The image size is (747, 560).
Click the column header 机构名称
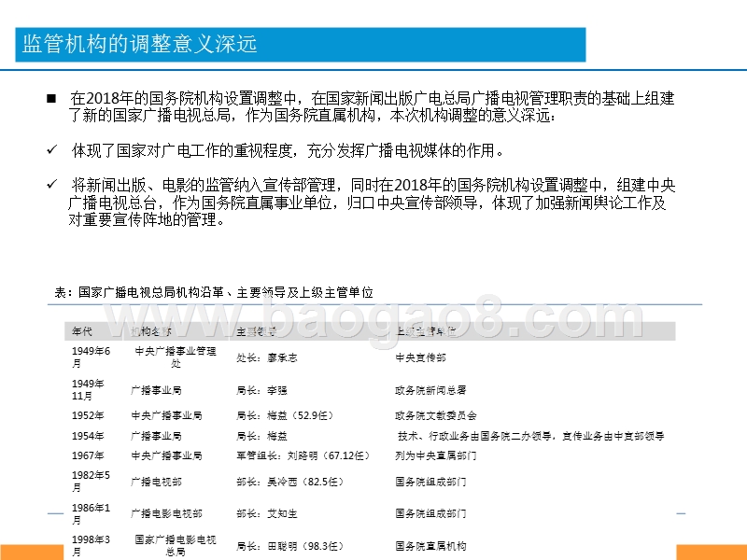coord(151,331)
